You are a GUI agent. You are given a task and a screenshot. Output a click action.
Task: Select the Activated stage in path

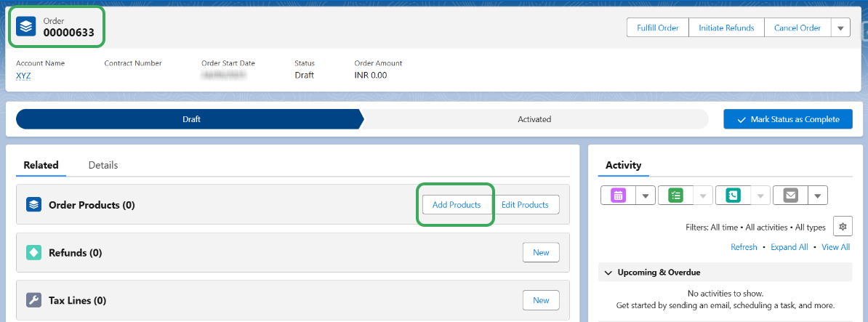click(534, 119)
